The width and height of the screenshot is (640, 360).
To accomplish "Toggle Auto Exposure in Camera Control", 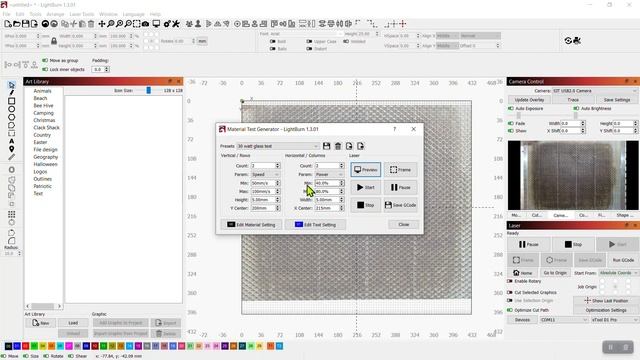I will 511,109.
